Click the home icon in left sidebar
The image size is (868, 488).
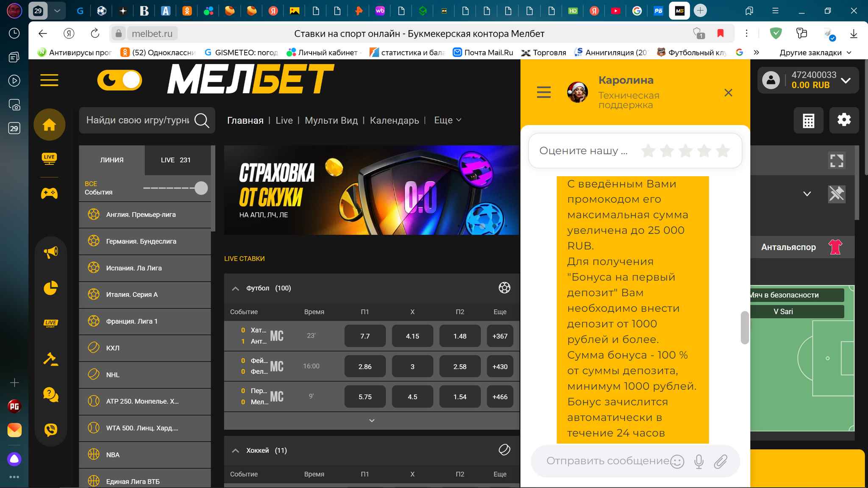point(50,125)
